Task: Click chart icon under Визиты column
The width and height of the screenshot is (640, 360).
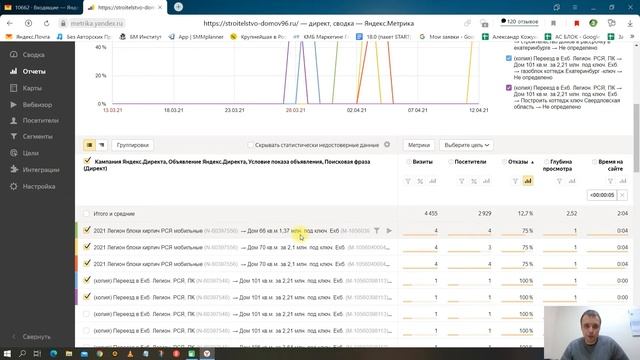Action: [x=433, y=181]
